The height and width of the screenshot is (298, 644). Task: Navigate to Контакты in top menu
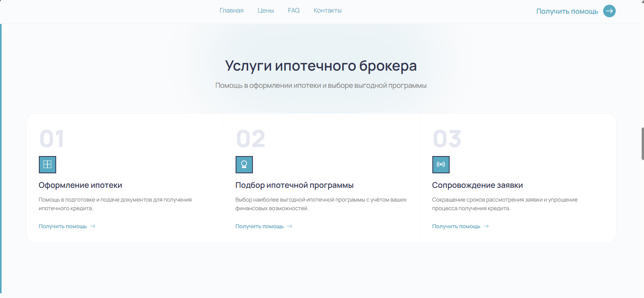point(327,11)
